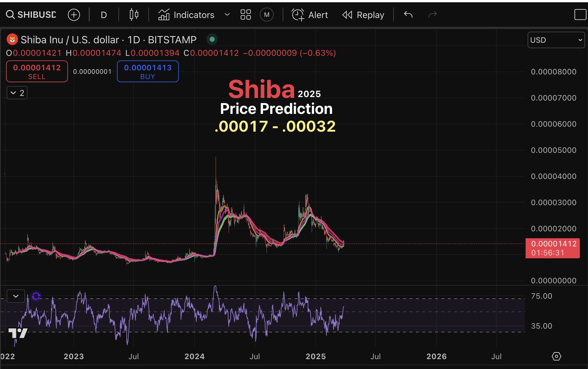
Task: Click the green market status dot
Action: [212, 39]
